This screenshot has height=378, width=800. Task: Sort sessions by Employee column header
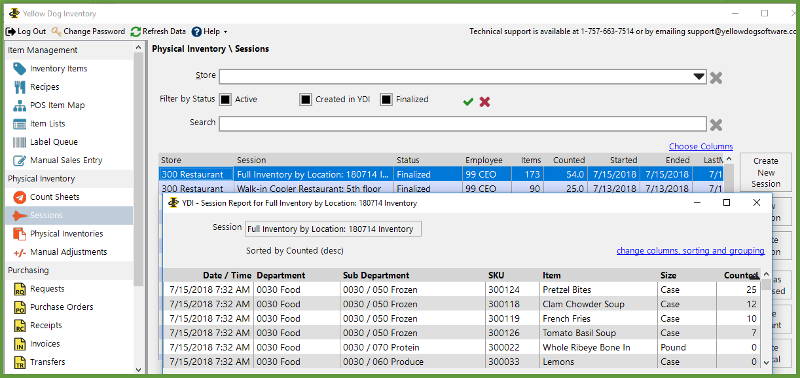tap(484, 160)
